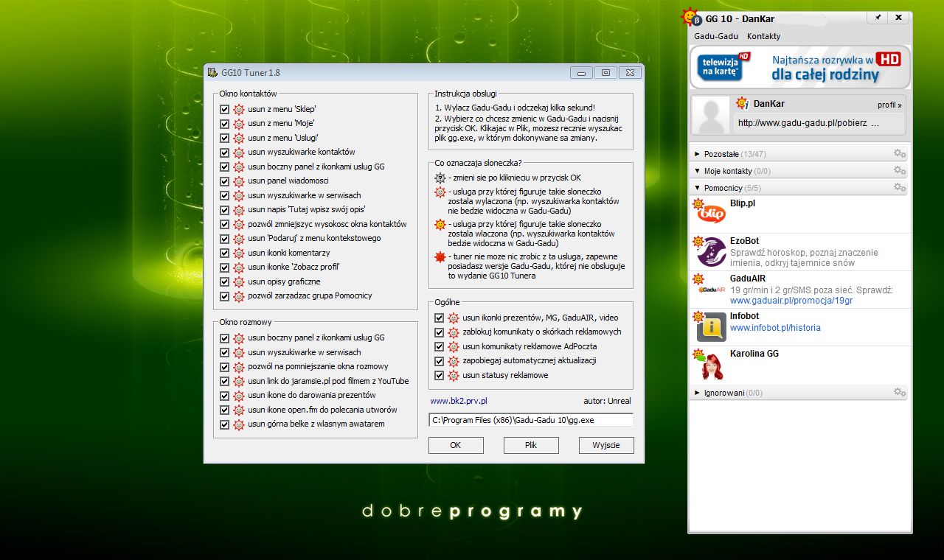Click the Infobot contact avatar
Screen dimensions: 944x560
tap(711, 327)
